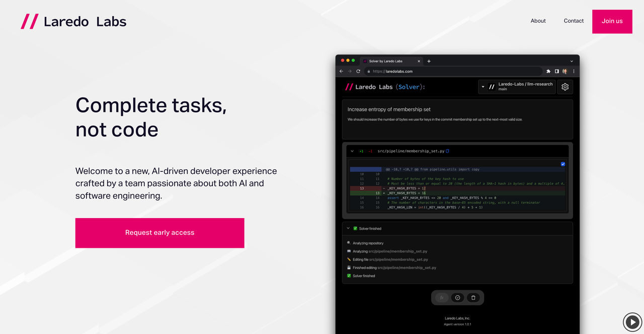Image resolution: width=644 pixels, height=334 pixels.
Task: Select the Solver by Laredo Labs tab
Action: [x=391, y=61]
